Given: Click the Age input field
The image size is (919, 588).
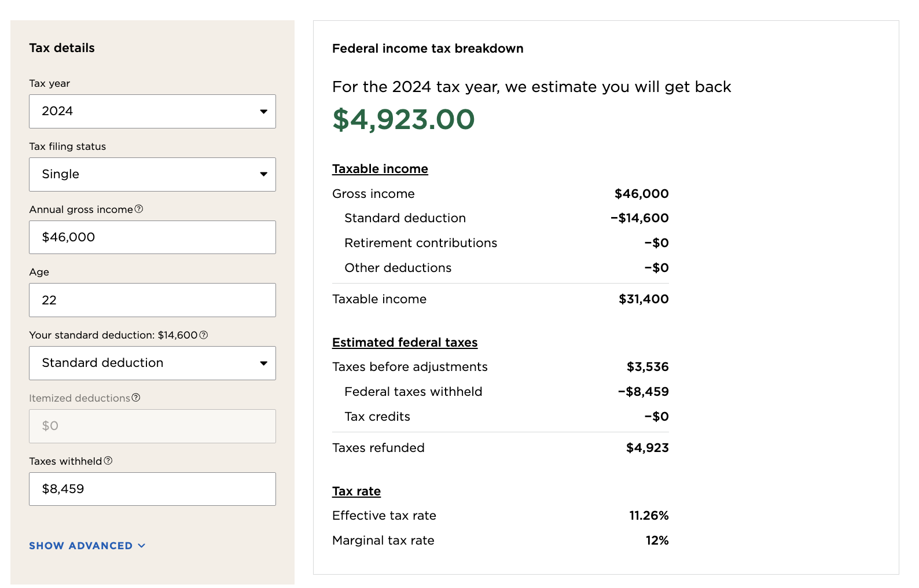Looking at the screenshot, I should [x=152, y=300].
